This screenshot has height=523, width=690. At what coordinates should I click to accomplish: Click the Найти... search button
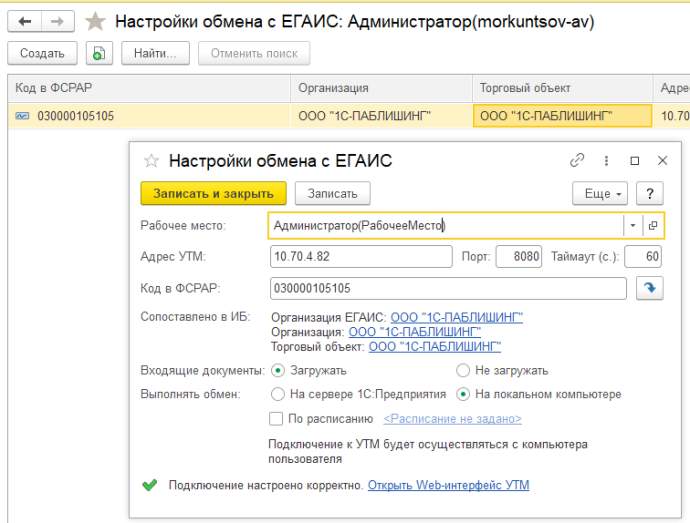tap(154, 53)
